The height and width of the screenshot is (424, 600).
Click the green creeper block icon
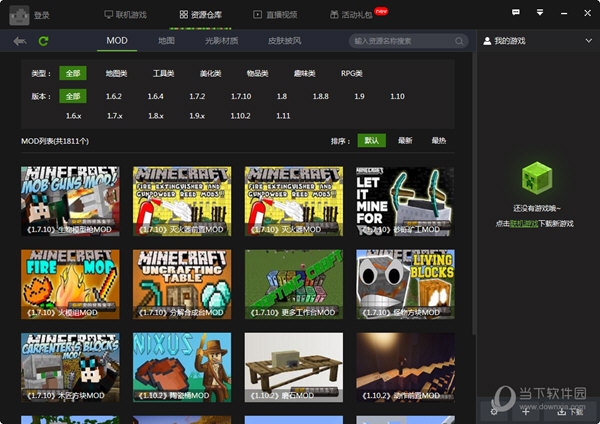tap(537, 178)
